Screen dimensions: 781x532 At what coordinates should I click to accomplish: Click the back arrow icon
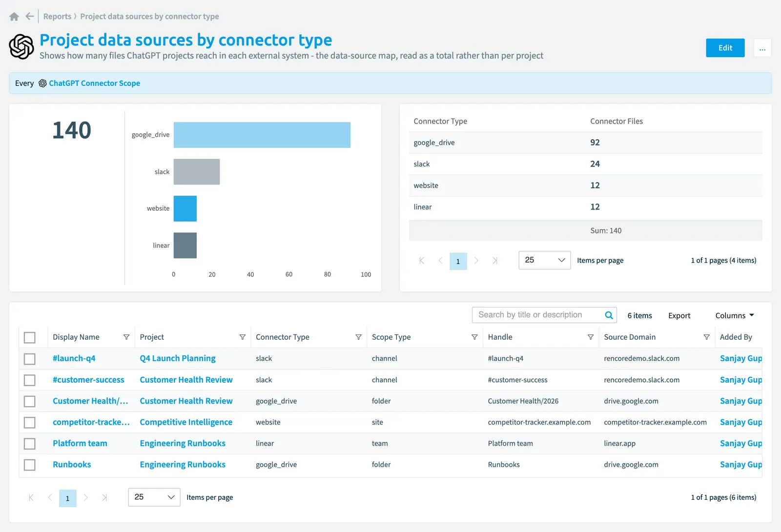(30, 17)
